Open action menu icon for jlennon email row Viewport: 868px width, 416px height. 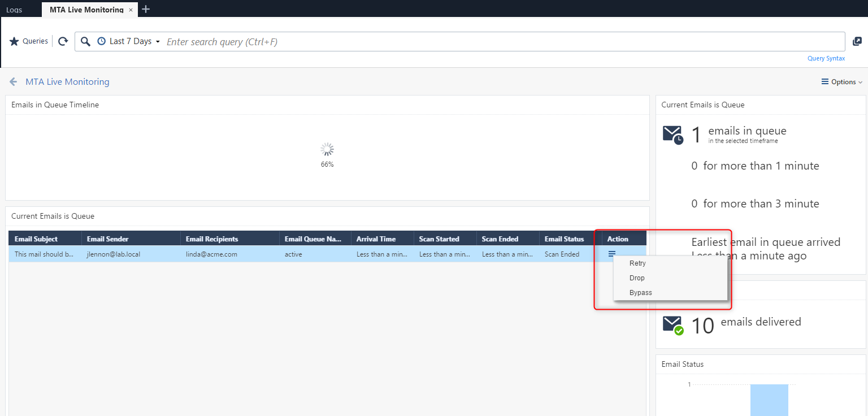pos(611,254)
